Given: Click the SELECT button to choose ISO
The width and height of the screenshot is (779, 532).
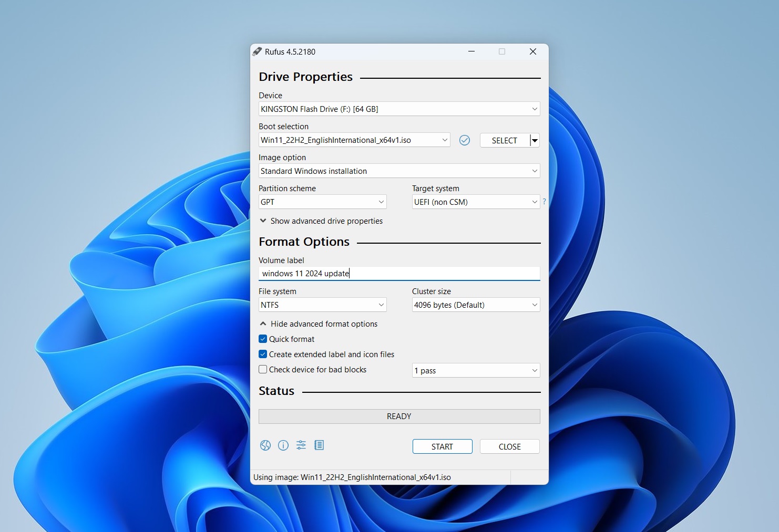Looking at the screenshot, I should pyautogui.click(x=504, y=140).
